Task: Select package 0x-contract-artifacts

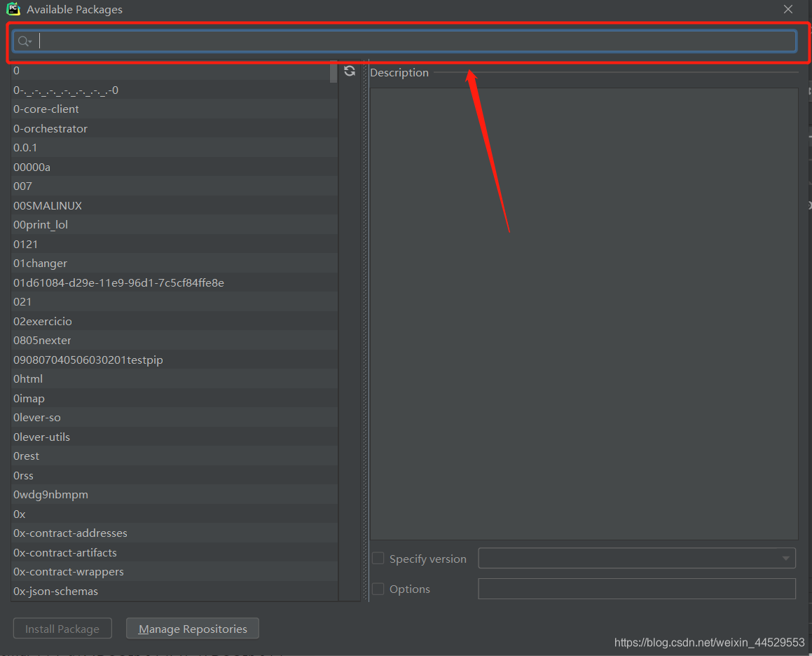Action: pos(174,552)
